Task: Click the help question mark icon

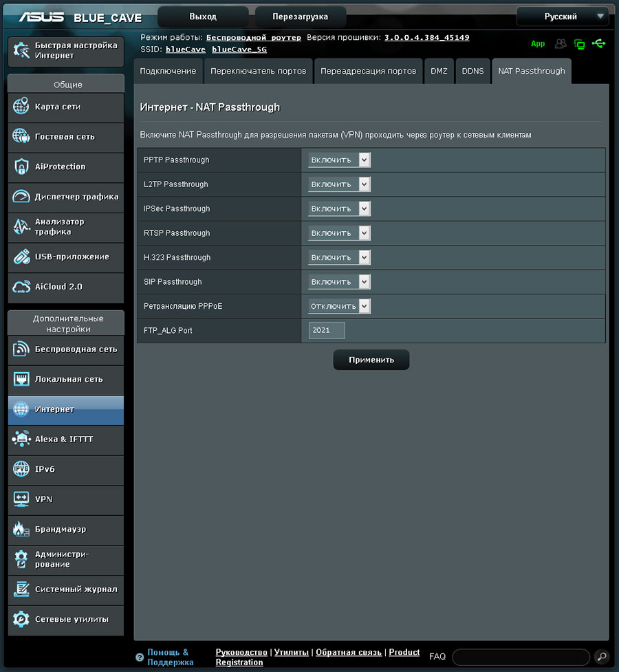Action: point(140,657)
